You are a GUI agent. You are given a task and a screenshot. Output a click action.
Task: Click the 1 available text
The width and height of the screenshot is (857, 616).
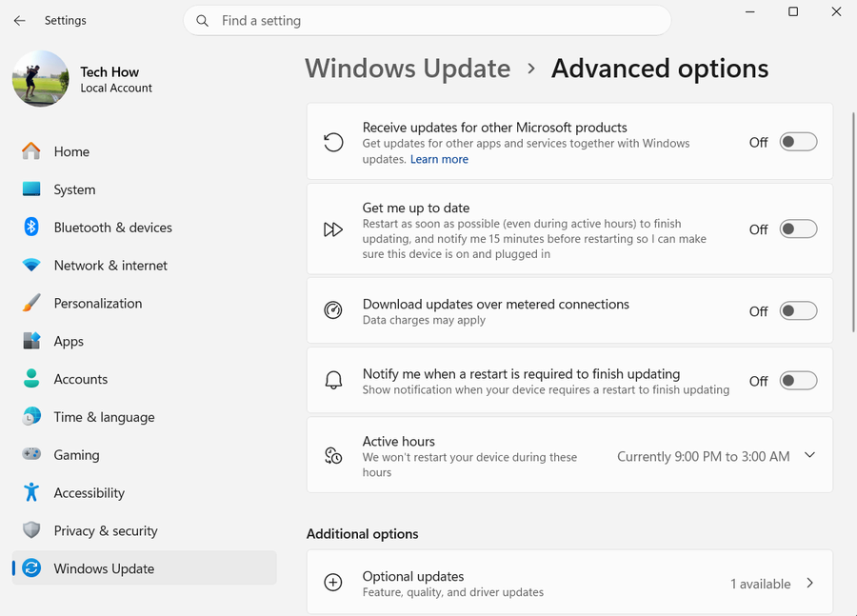click(x=760, y=584)
